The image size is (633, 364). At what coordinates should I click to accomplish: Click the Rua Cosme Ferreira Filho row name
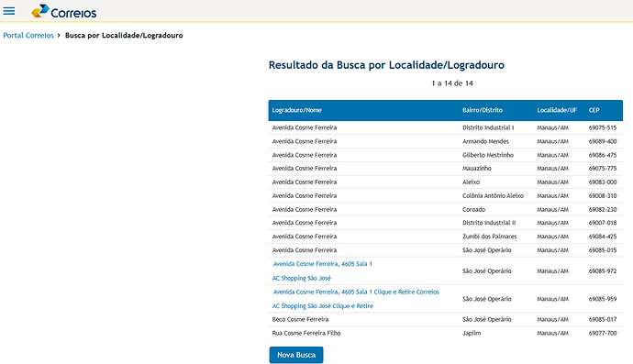[x=306, y=333]
